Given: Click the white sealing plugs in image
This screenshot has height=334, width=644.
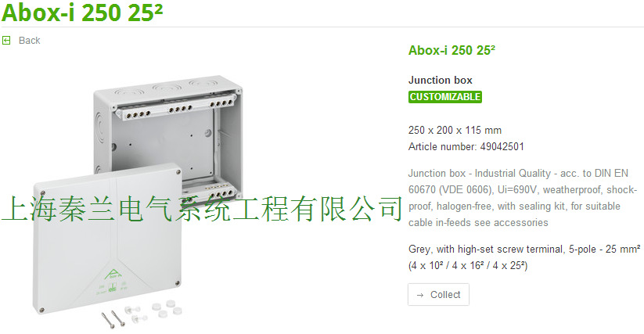Looking at the screenshot, I should pyautogui.click(x=154, y=311).
